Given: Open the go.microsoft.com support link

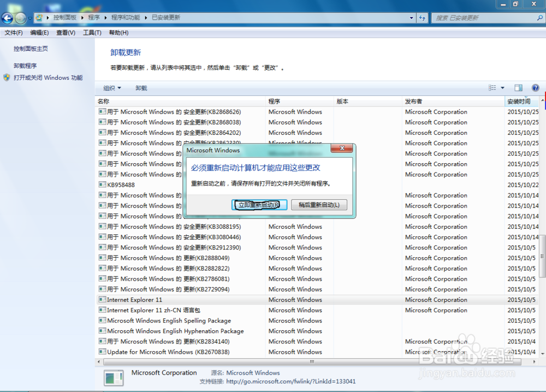Looking at the screenshot, I should click(291, 382).
